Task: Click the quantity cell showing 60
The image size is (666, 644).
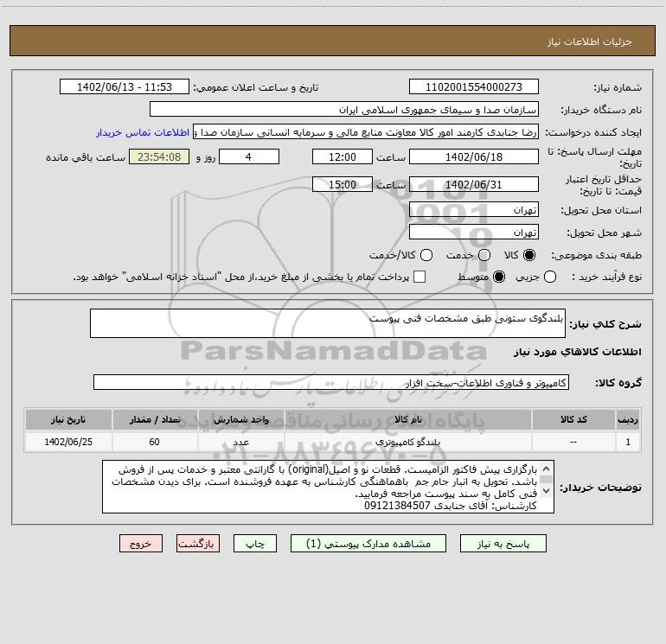Action: tap(155, 442)
